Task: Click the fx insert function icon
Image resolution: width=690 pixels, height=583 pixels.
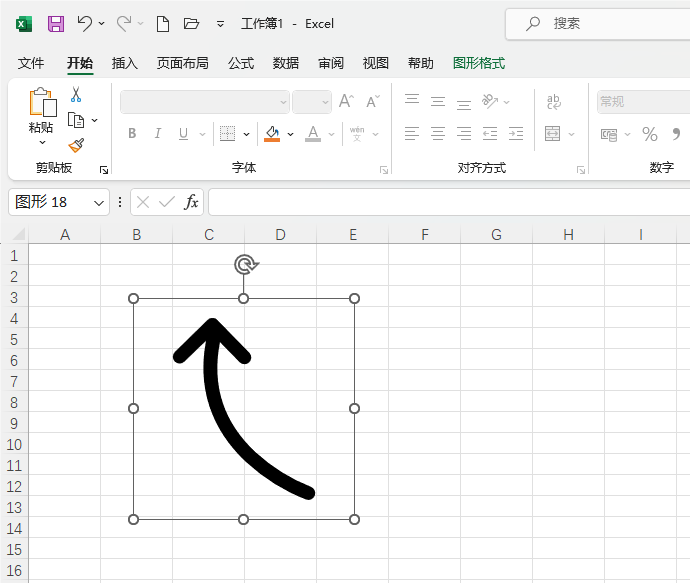Action: point(191,202)
